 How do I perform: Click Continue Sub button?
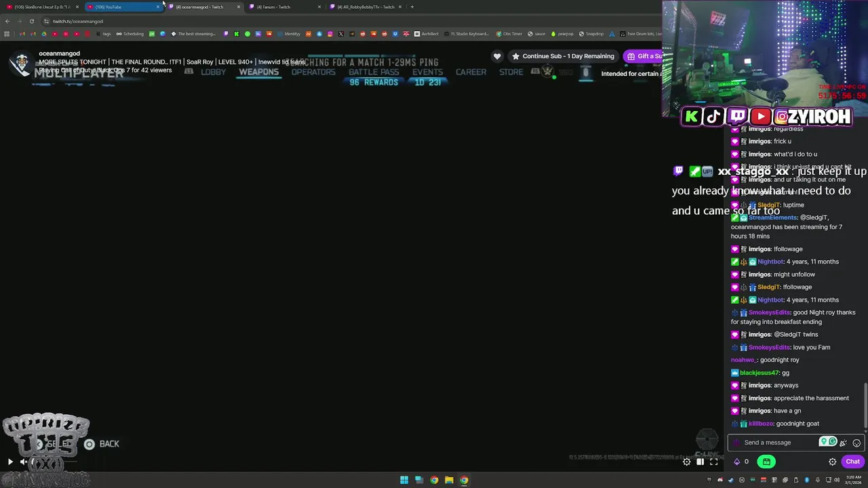tap(563, 56)
